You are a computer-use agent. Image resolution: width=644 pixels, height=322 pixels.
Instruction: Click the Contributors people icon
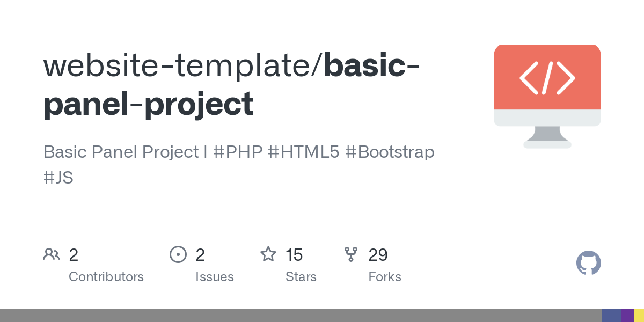pyautogui.click(x=52, y=254)
